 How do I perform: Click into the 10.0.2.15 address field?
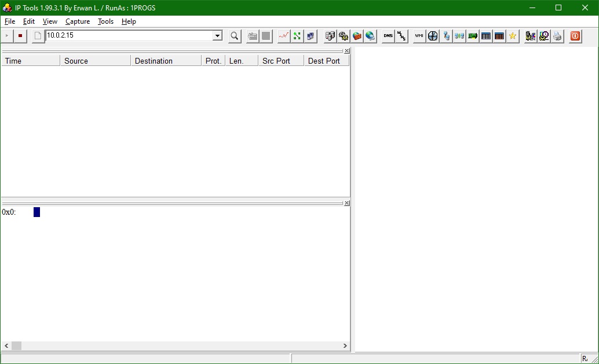point(129,35)
